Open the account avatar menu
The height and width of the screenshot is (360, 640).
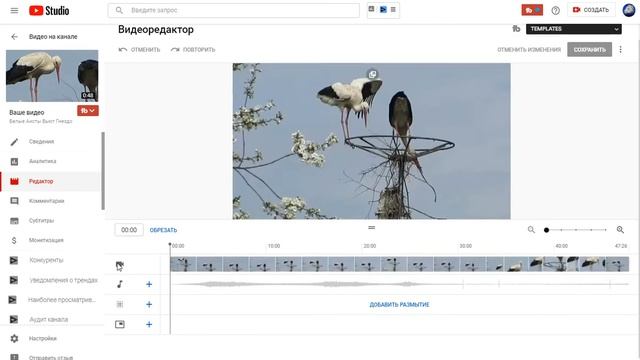click(629, 10)
